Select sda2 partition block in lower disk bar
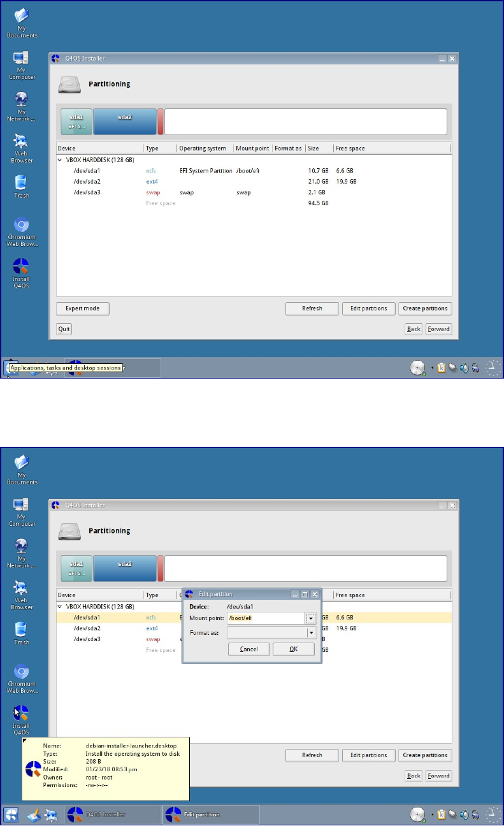 (x=125, y=568)
